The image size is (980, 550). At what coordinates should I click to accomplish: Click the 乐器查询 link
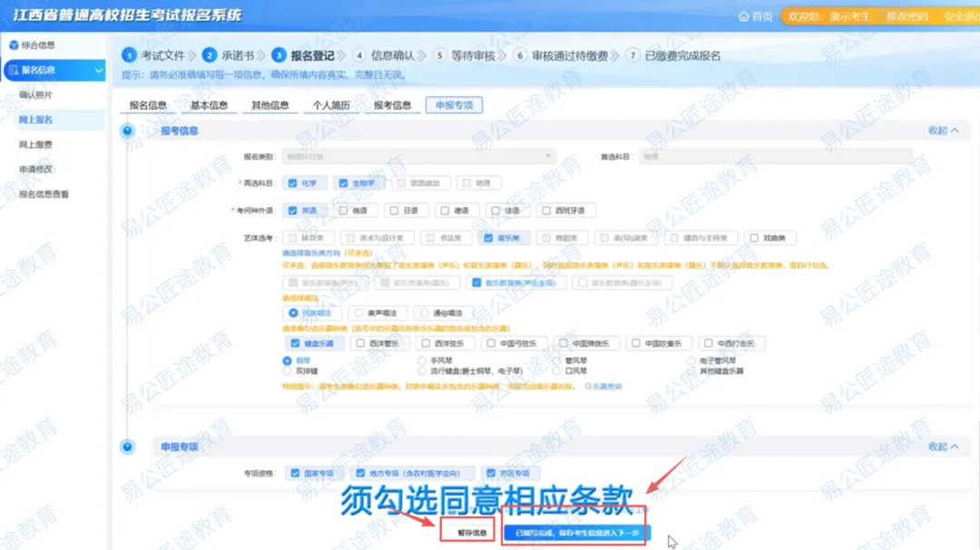[603, 387]
